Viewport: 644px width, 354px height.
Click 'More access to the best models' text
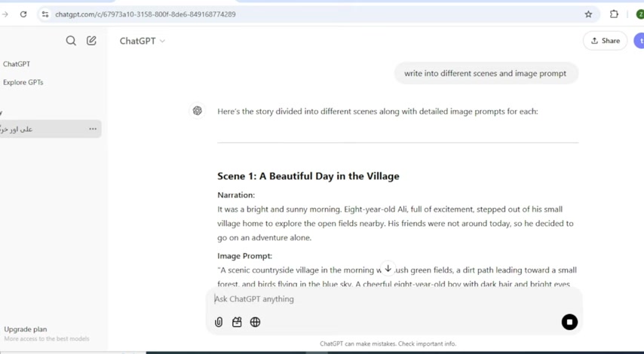[47, 339]
